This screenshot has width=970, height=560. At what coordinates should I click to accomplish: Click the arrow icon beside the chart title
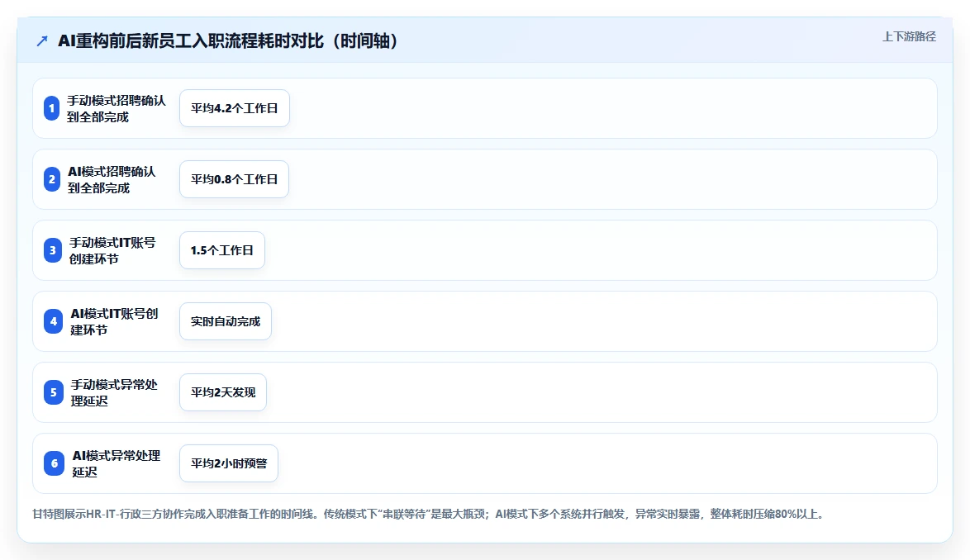pos(42,41)
